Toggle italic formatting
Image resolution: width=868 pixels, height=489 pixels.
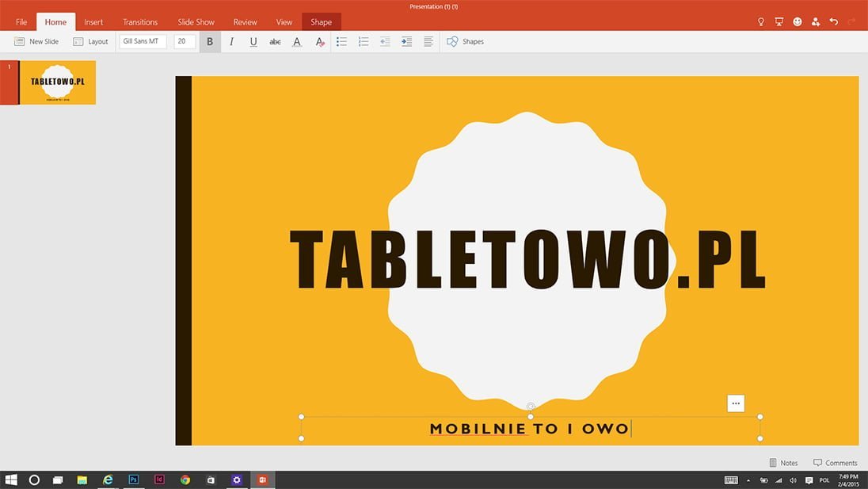coord(231,41)
